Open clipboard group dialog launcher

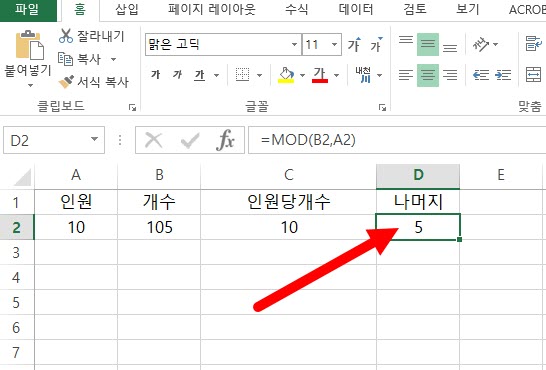click(x=132, y=108)
